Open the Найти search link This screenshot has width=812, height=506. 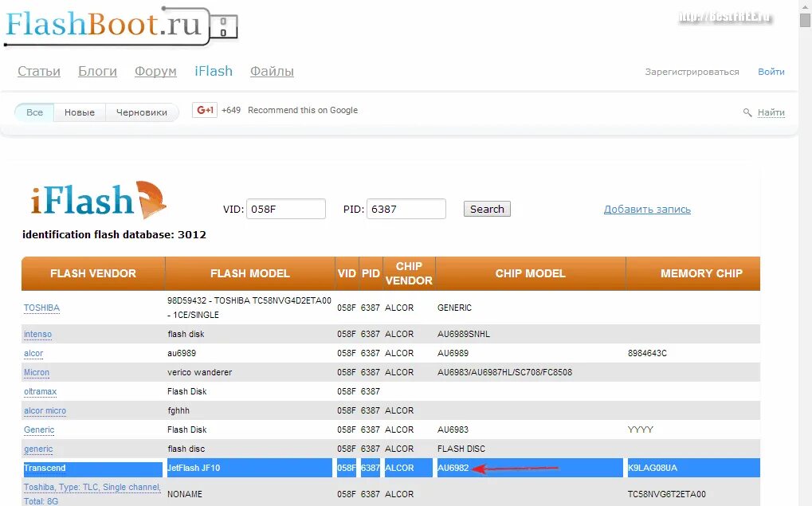pos(771,112)
